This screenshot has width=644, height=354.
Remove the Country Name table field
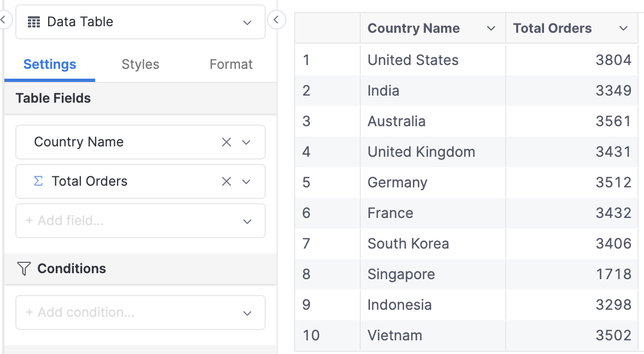point(226,142)
